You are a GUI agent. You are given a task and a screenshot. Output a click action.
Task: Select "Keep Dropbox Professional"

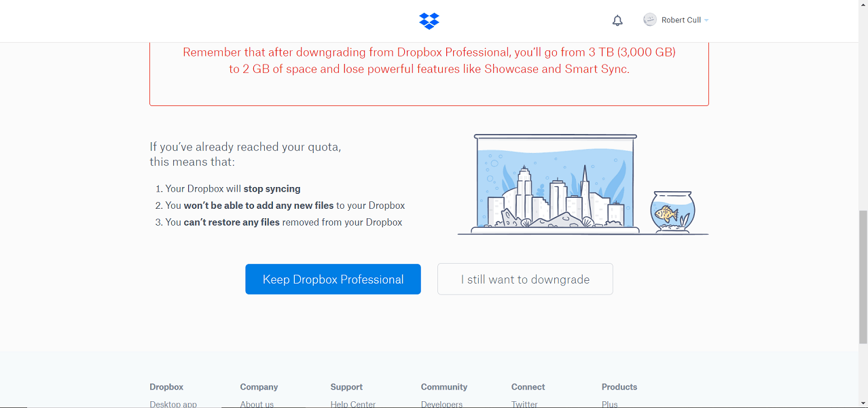[333, 279]
